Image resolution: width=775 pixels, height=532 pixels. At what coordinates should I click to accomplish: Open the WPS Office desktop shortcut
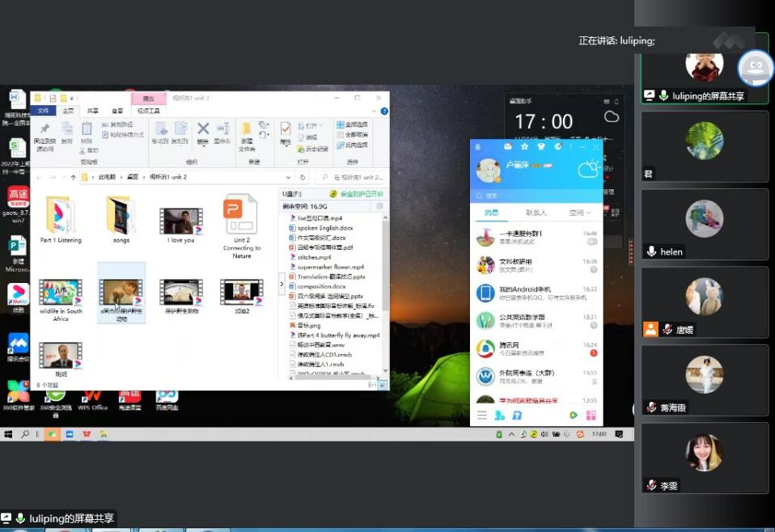(x=92, y=396)
